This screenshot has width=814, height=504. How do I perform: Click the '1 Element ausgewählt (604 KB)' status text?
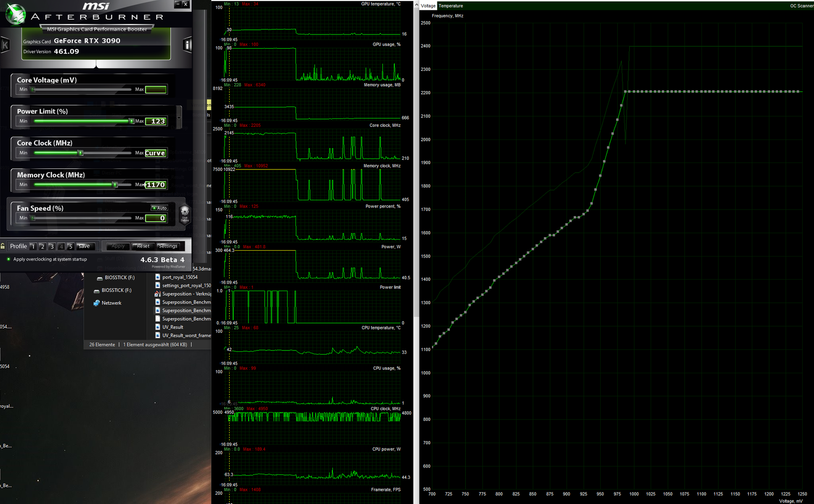coord(155,345)
